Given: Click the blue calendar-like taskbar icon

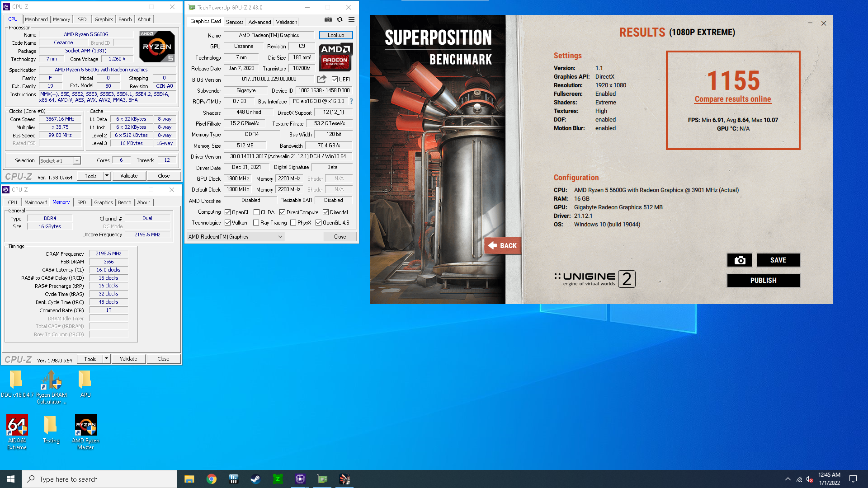Looking at the screenshot, I should (x=233, y=479).
